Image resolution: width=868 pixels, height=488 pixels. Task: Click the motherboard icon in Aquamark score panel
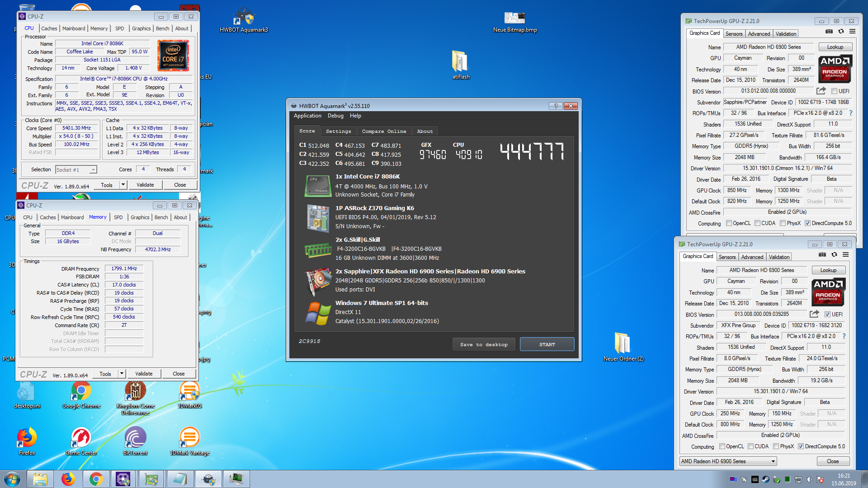click(x=318, y=218)
